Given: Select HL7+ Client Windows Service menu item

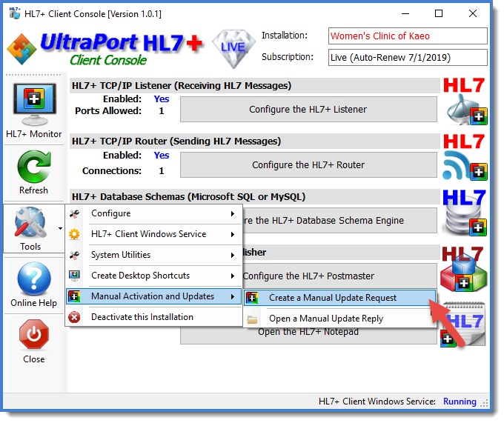Looking at the screenshot, I should (x=154, y=234).
